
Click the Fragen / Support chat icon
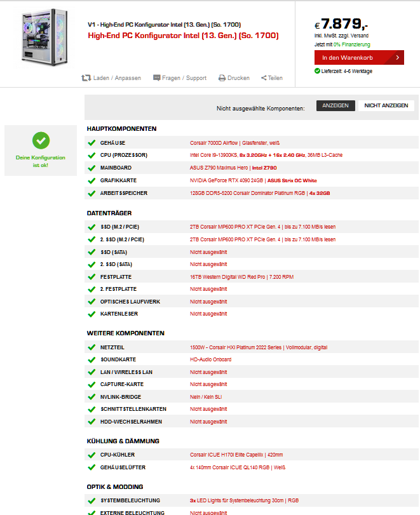coord(157,78)
